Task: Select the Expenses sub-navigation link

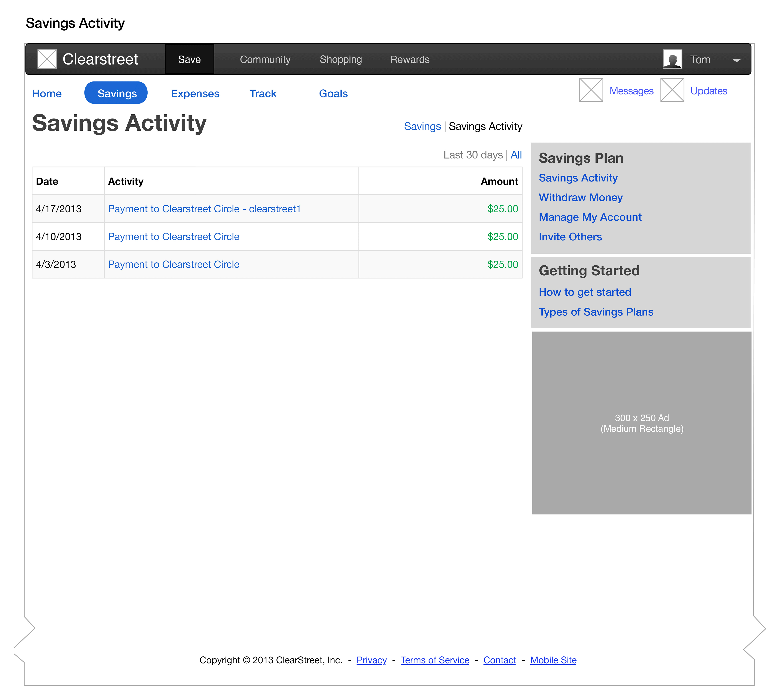Action: [x=195, y=94]
